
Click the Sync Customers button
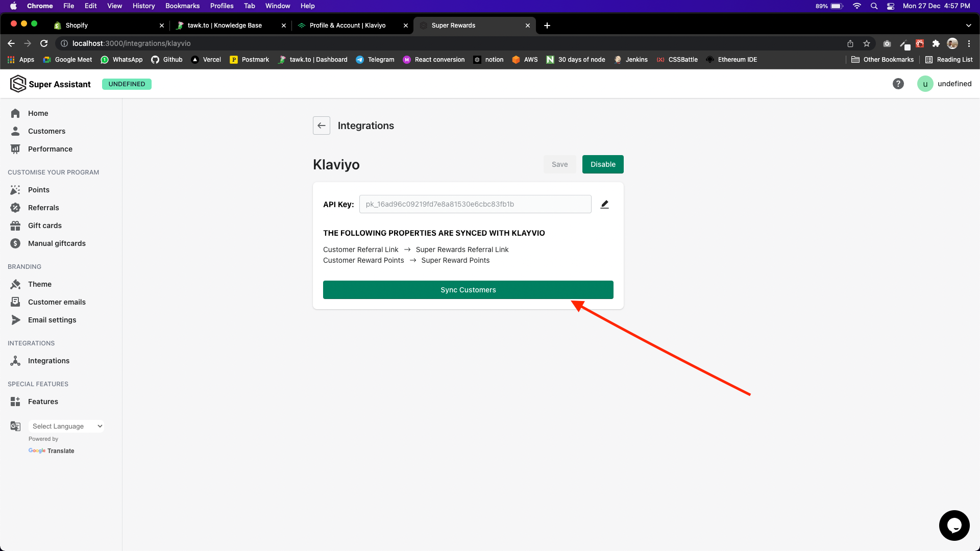[468, 290]
